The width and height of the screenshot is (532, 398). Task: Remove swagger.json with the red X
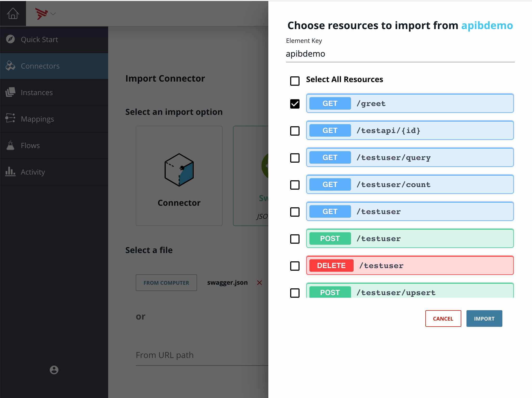(x=259, y=283)
